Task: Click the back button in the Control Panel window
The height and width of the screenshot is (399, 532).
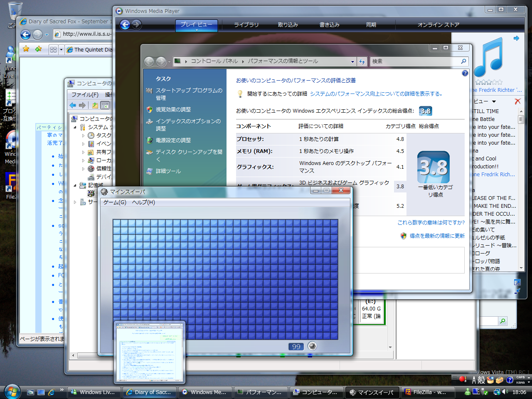Action: (149, 62)
